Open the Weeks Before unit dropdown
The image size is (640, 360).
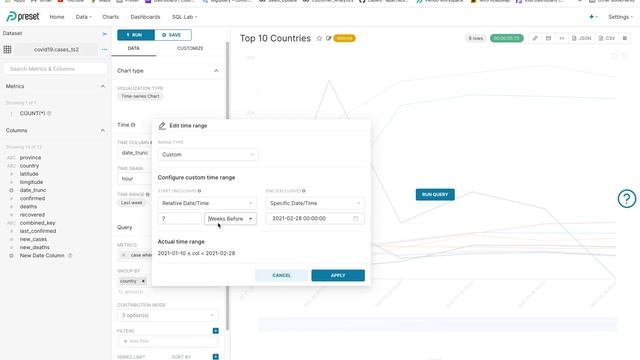(231, 219)
